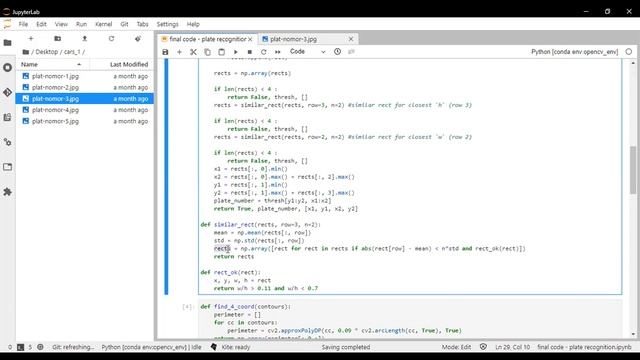Viewport: 640px width, 360px height.
Task: Open the checkpoint clock icon in toolbar
Action: tap(338, 52)
